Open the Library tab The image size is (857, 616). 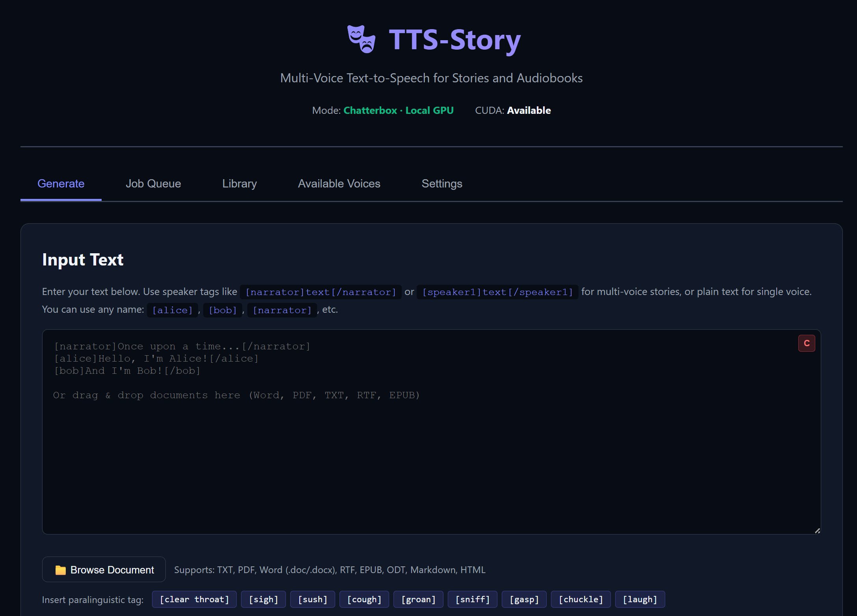(239, 184)
